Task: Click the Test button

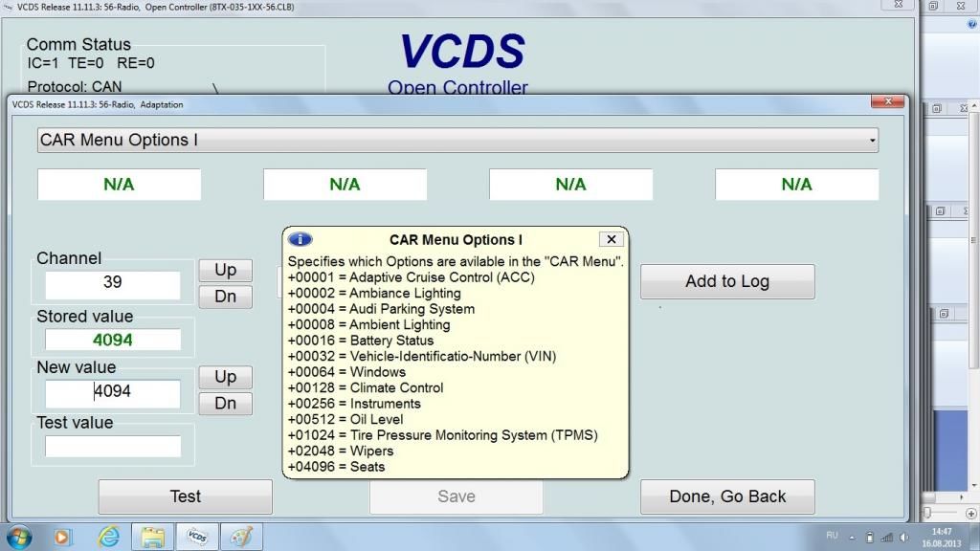Action: point(185,496)
